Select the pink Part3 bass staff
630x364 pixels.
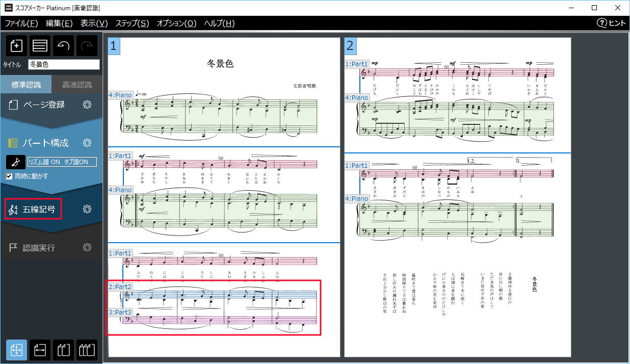coord(220,320)
